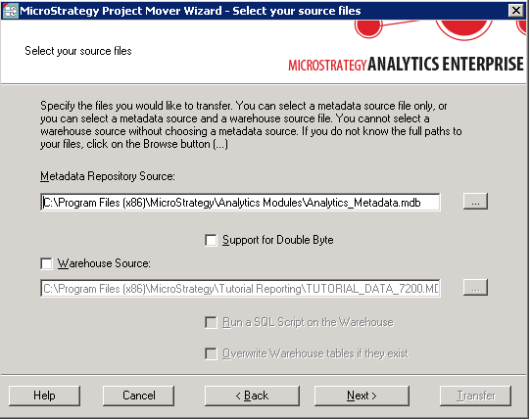Click the Transfer button
The height and width of the screenshot is (420, 531).
pos(475,396)
